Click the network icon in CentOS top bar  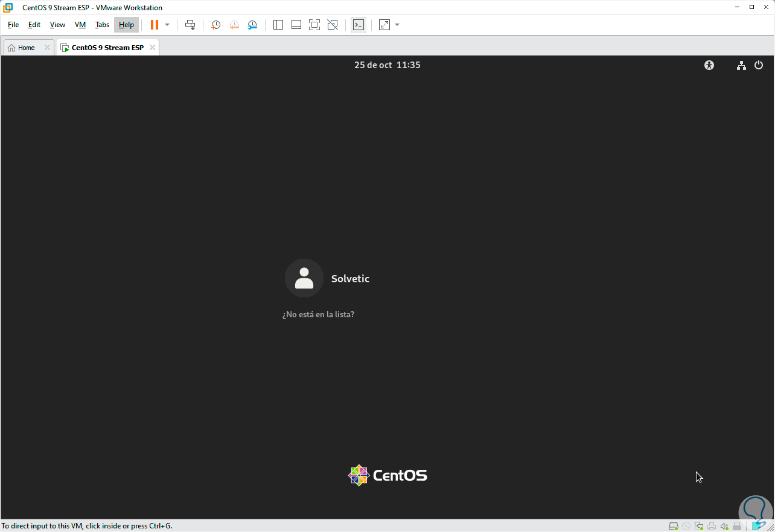click(x=741, y=65)
